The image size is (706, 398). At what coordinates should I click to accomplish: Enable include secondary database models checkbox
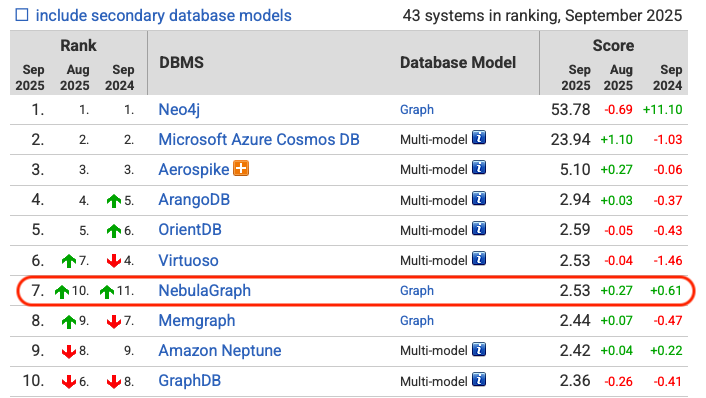click(x=22, y=15)
